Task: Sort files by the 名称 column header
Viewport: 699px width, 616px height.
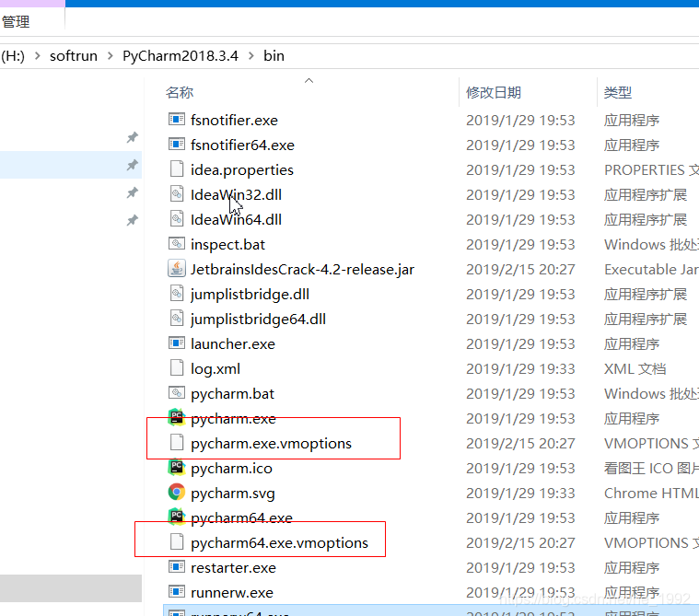Action: pos(180,93)
